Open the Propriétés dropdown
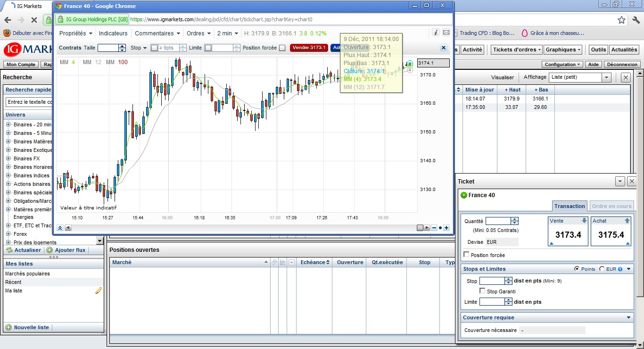The height and width of the screenshot is (349, 644). coord(75,33)
